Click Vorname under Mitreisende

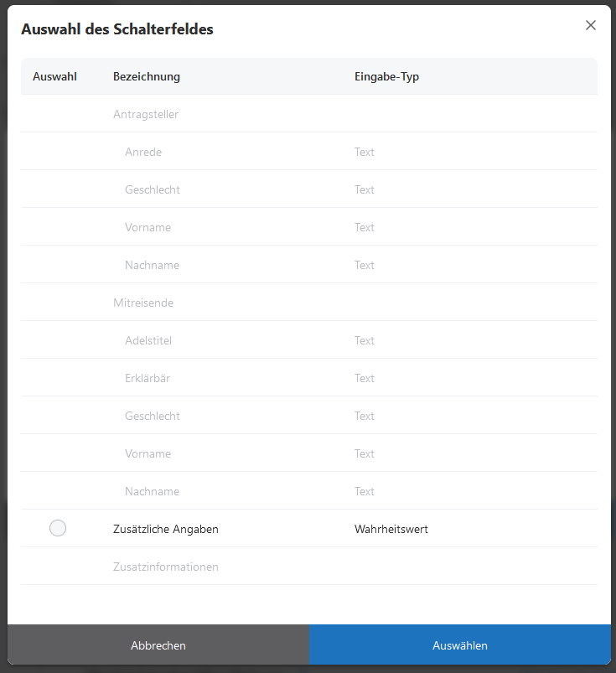click(148, 453)
